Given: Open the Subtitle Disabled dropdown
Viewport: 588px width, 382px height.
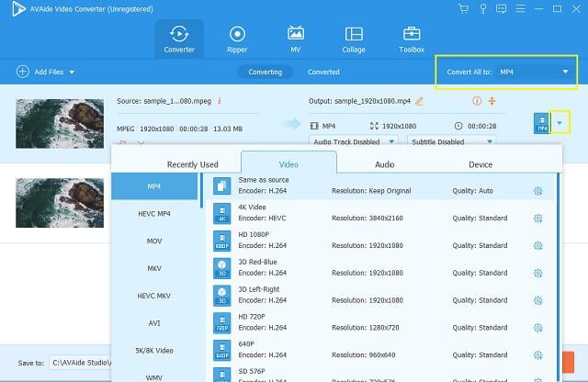Looking at the screenshot, I should (x=451, y=141).
